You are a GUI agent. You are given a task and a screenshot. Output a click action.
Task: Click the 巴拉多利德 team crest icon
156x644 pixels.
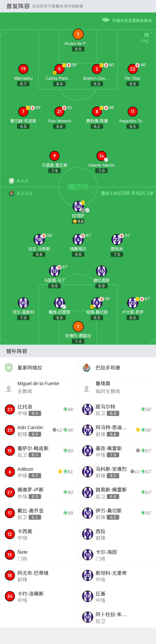(86, 368)
